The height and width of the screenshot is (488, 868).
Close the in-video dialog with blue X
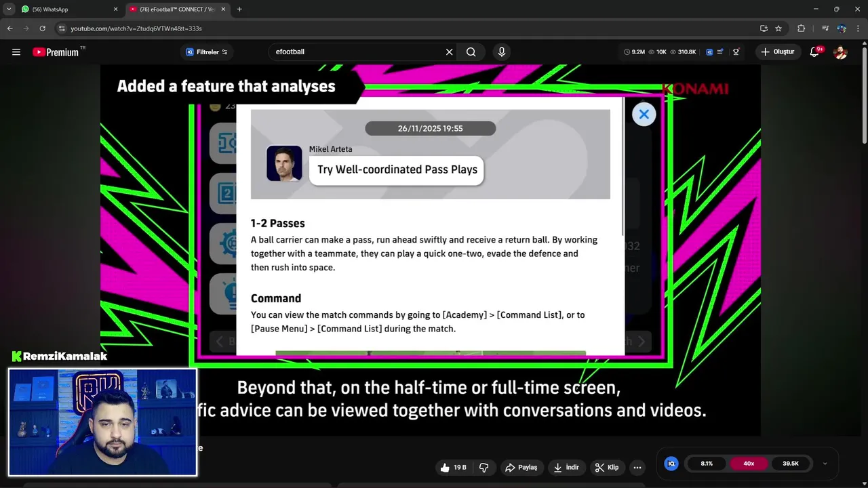(x=644, y=115)
